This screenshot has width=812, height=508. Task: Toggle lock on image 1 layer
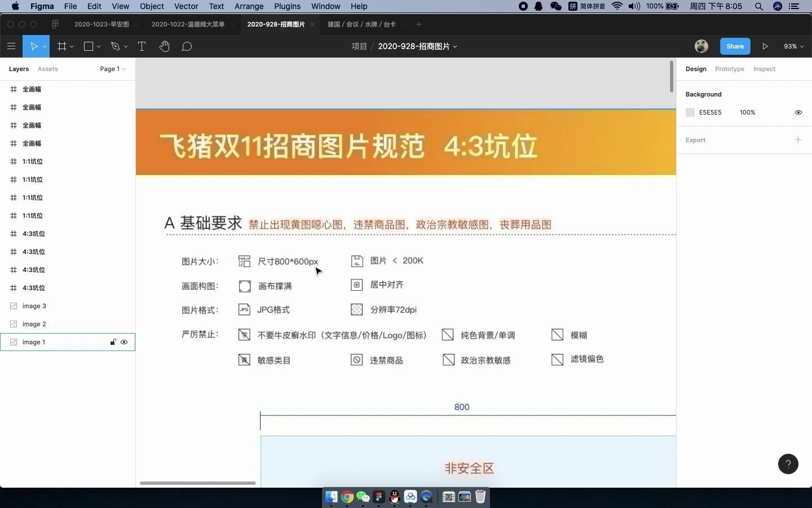pos(113,342)
